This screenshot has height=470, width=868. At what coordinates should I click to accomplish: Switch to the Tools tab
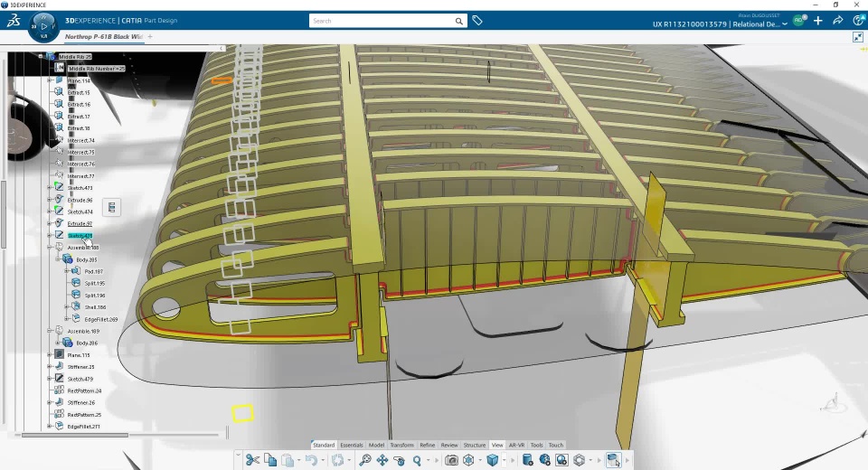point(536,445)
